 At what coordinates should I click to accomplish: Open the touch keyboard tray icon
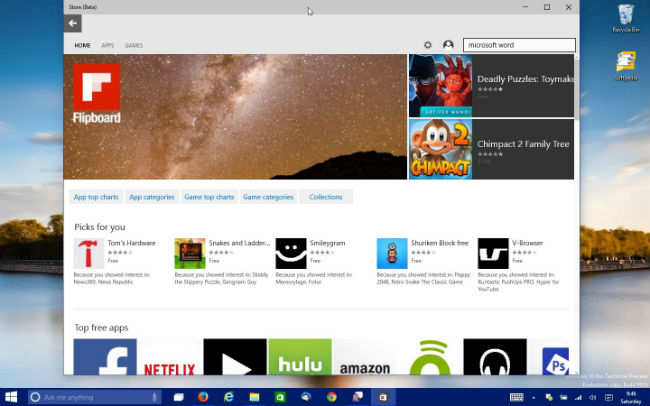tap(517, 397)
